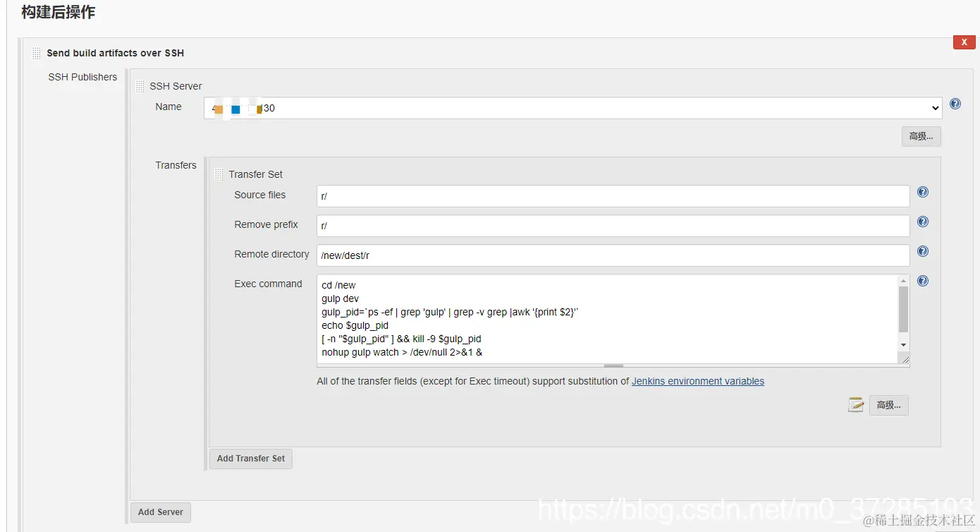Click the notepad icon beside lower 高级 button
This screenshot has width=980, height=532.
pyautogui.click(x=856, y=404)
